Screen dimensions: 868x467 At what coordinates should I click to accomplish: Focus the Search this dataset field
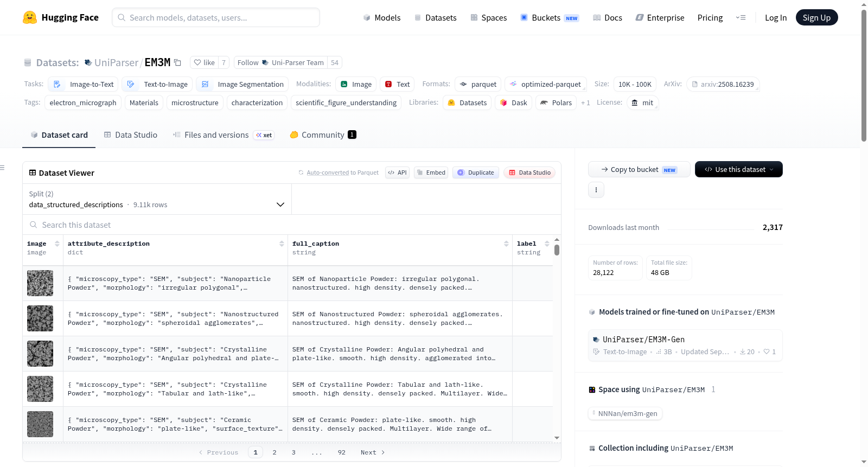pyautogui.click(x=292, y=225)
